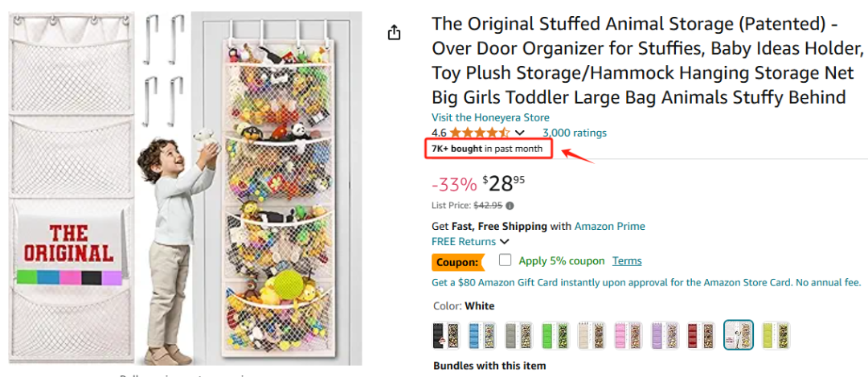Select the black color option
The width and height of the screenshot is (868, 377).
click(446, 335)
